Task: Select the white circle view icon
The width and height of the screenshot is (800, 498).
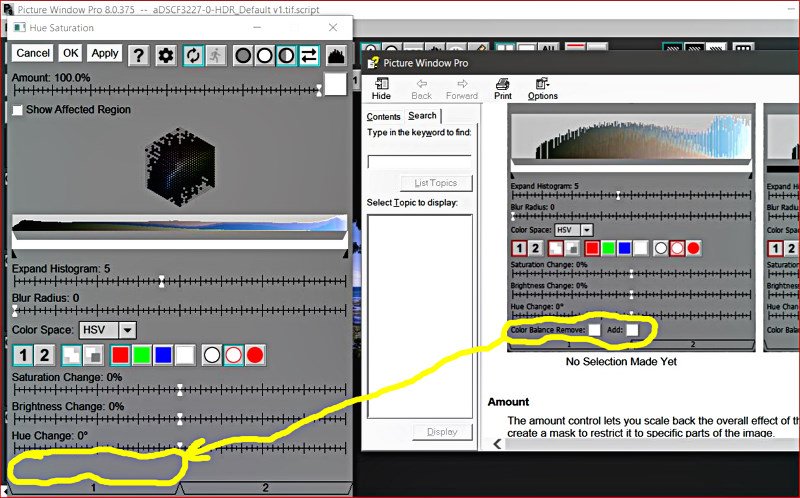Action: [265, 55]
